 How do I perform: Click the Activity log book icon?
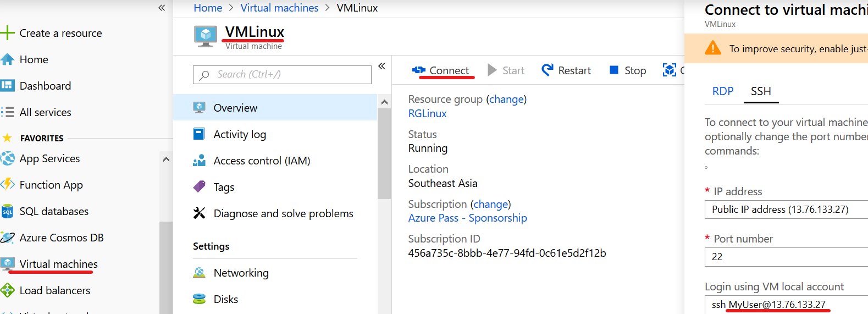199,134
